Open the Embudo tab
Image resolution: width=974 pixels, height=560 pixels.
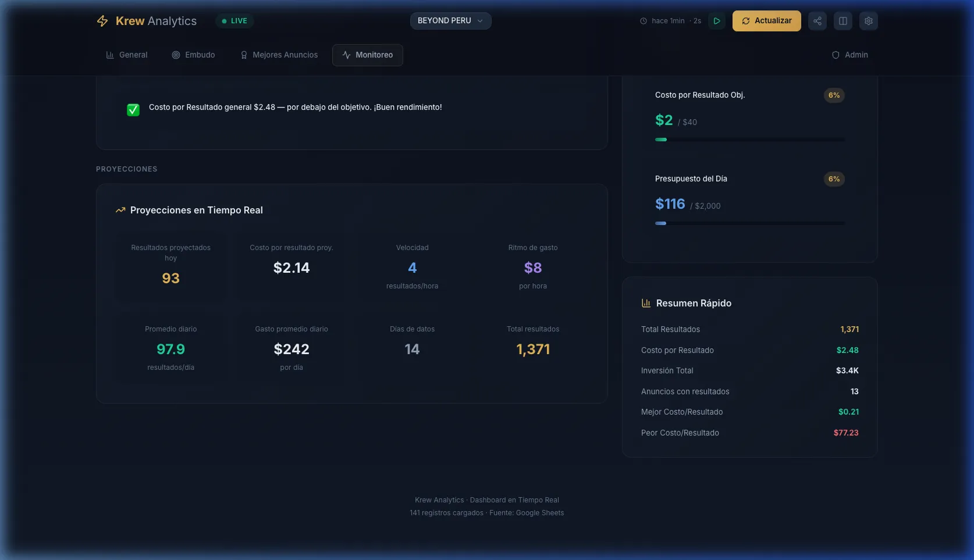tap(193, 55)
